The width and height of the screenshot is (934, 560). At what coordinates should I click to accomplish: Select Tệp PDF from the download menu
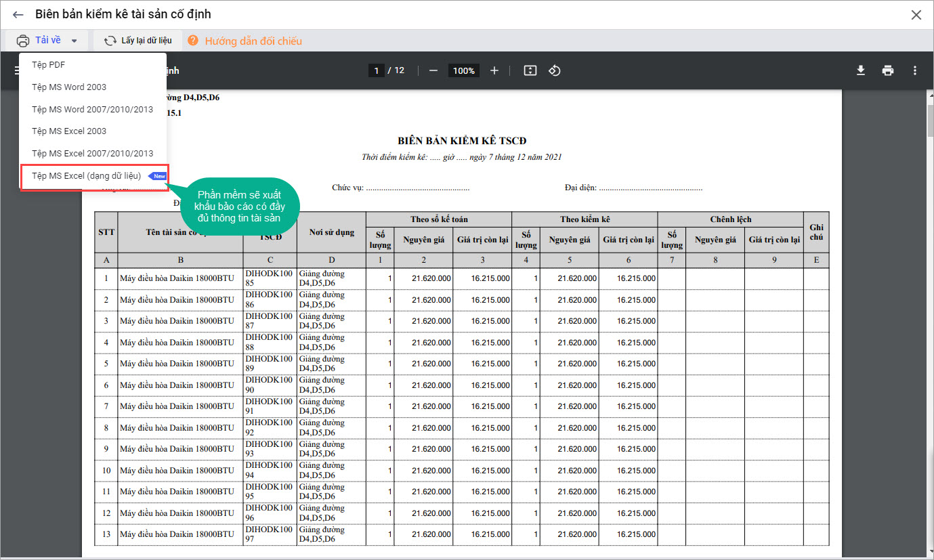(x=49, y=65)
